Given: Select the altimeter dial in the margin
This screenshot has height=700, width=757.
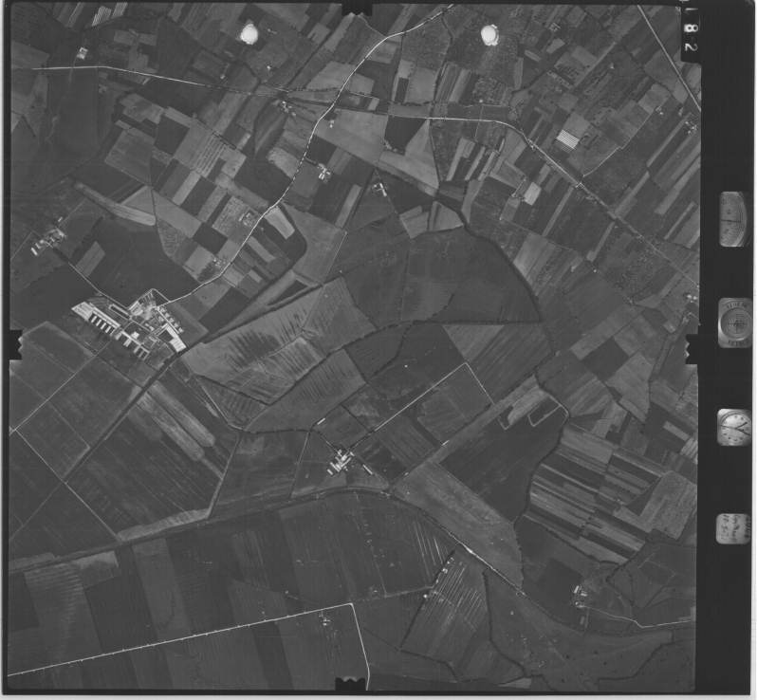Looking at the screenshot, I should click(734, 219).
